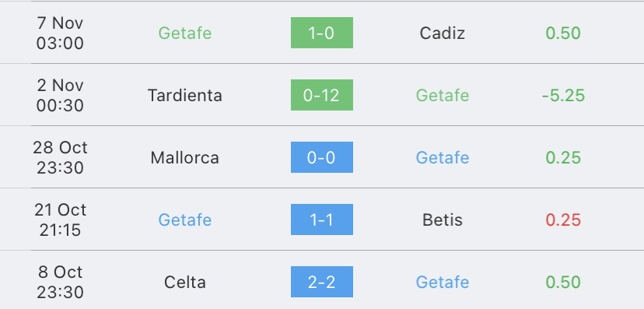The width and height of the screenshot is (644, 309).
Task: Open the Celta vs Getafe 2-2 score
Action: coord(321,282)
